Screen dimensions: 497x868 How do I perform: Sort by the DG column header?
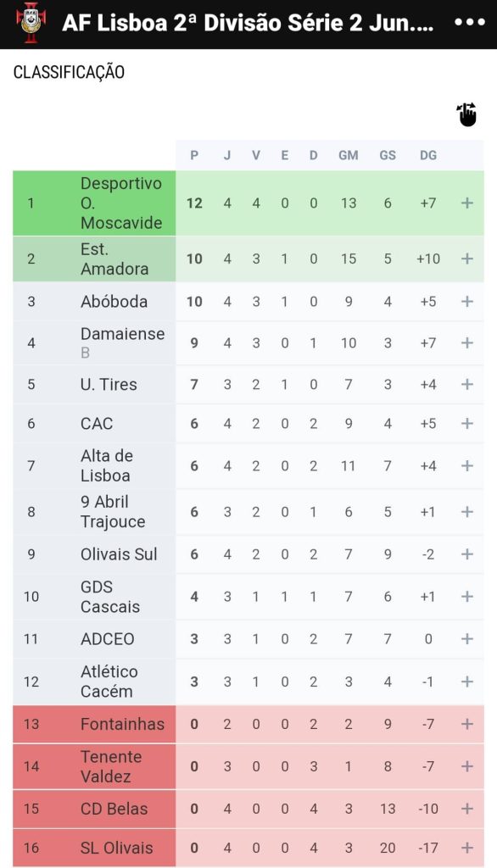(x=427, y=156)
